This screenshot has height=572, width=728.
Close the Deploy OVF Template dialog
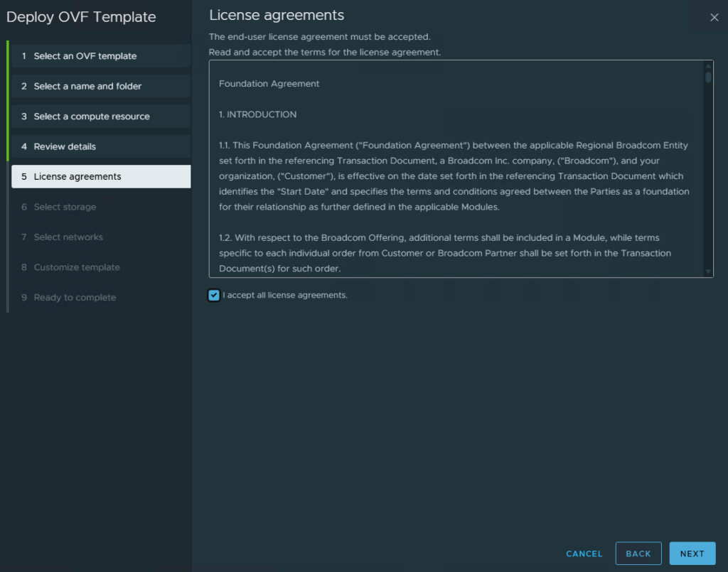714,18
